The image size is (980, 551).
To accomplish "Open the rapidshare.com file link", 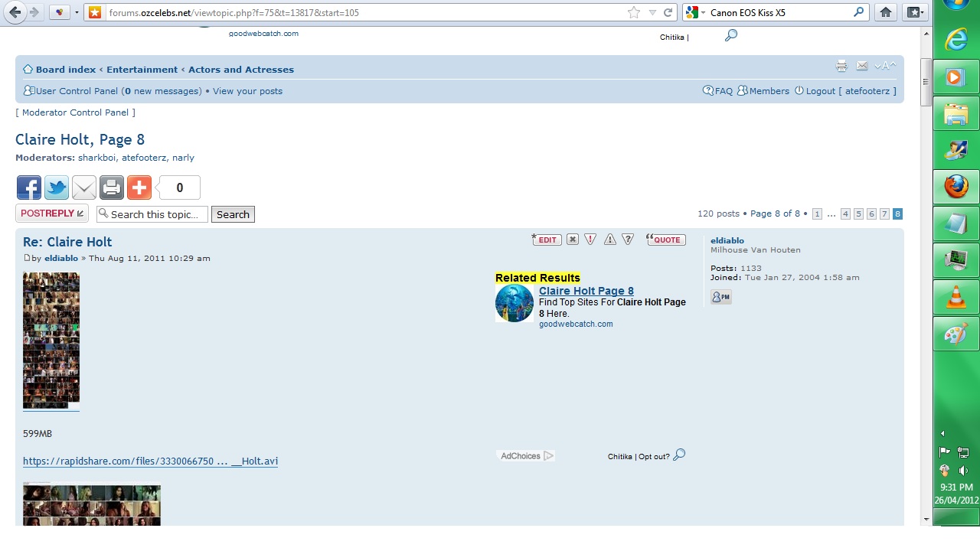I will pos(150,461).
